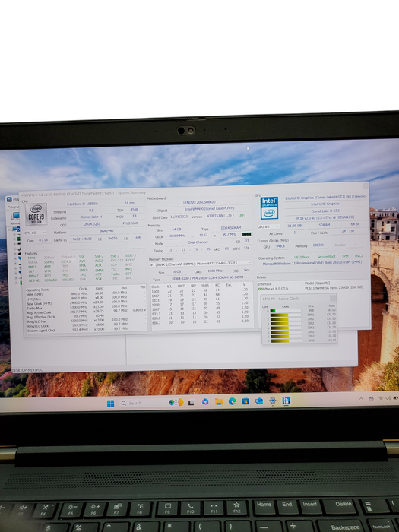Click the '31.99 GB' GPU memory value
Image resolution: width=399 pixels, height=532 pixels.
(x=294, y=226)
